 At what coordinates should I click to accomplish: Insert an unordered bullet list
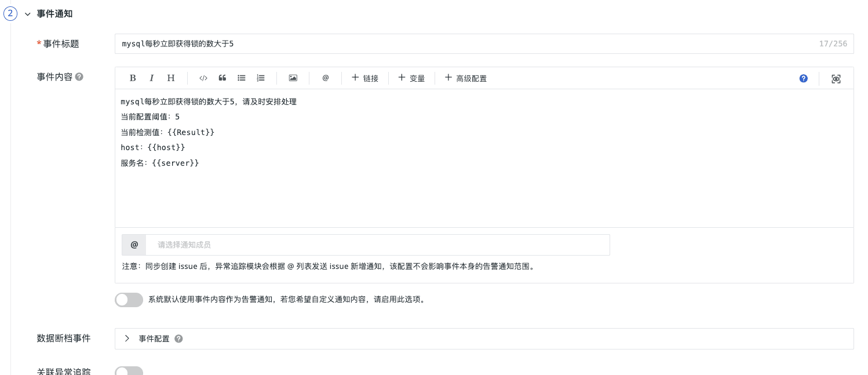242,78
